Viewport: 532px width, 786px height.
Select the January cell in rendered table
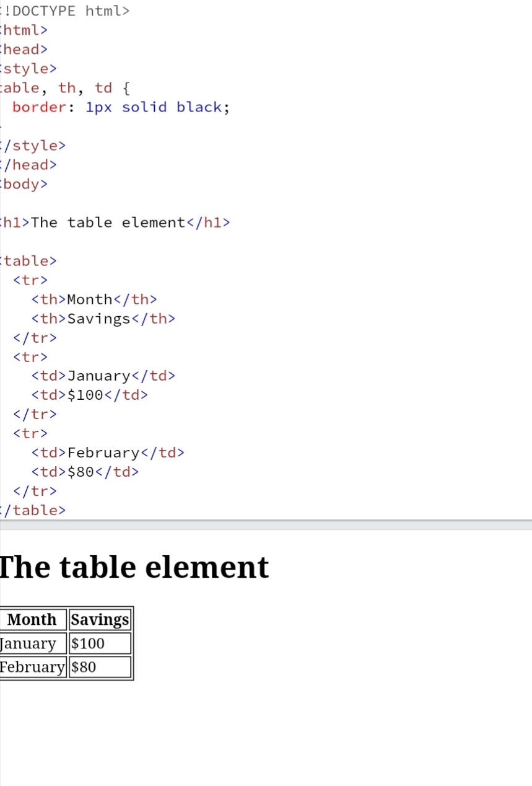(31, 643)
